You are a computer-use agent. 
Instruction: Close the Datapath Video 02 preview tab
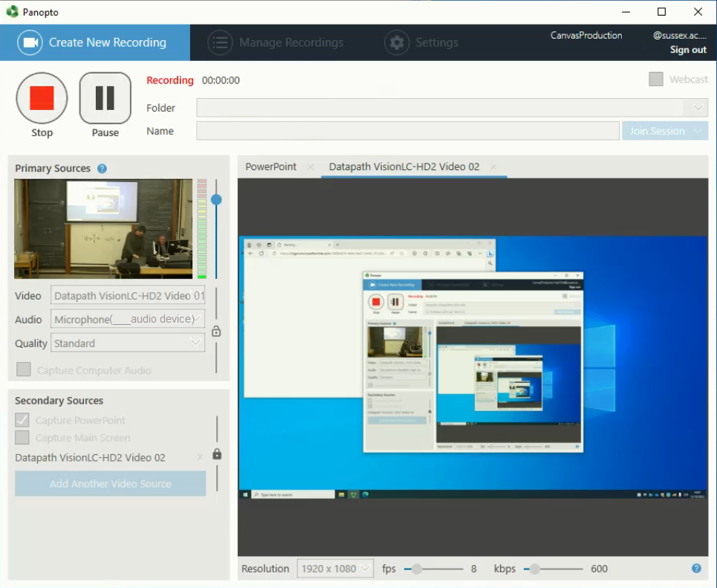(x=493, y=167)
